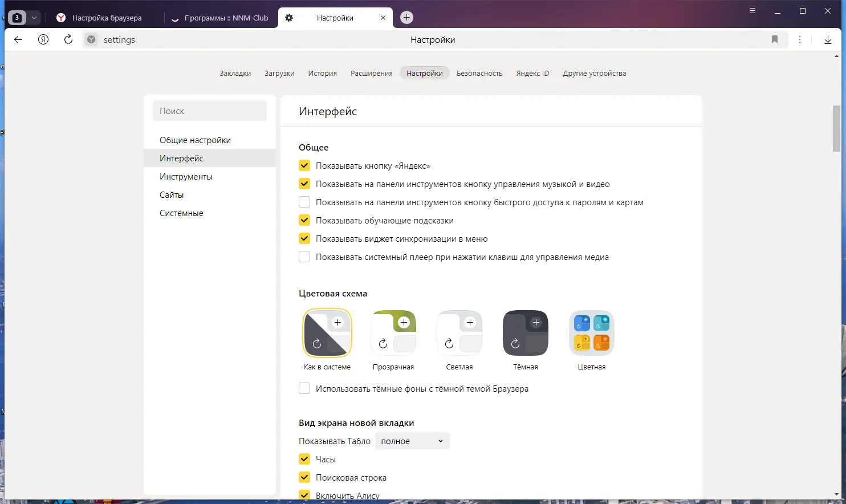The width and height of the screenshot is (846, 504).
Task: Open the tab group counter showing 3
Action: (x=17, y=18)
